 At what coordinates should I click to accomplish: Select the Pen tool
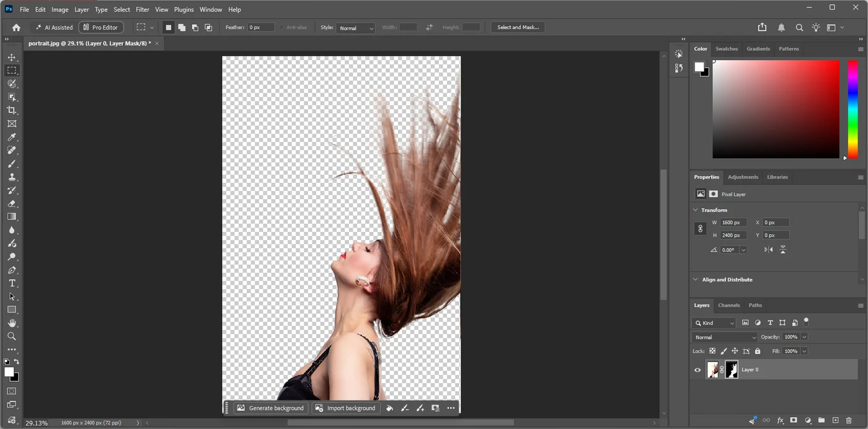[x=12, y=270]
